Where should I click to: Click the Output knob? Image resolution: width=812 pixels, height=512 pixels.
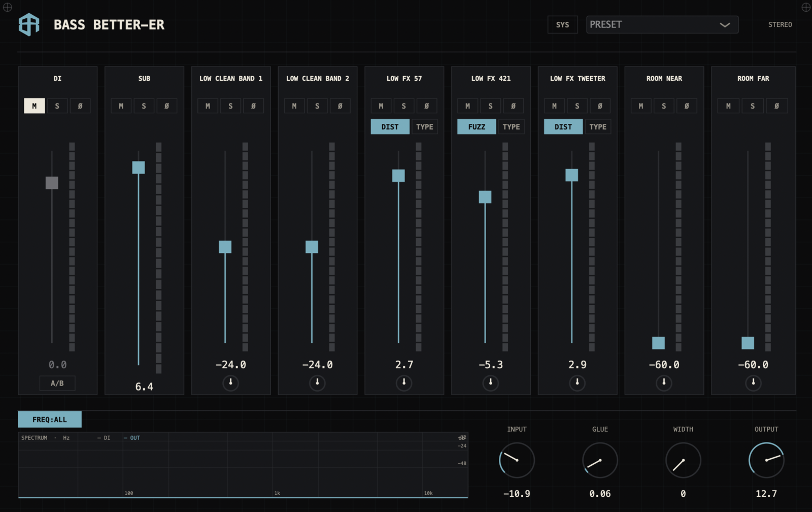tap(766, 460)
